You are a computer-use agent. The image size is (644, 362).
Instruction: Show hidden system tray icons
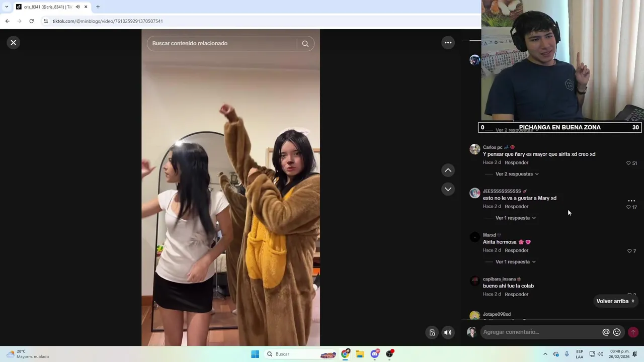pyautogui.click(x=545, y=354)
